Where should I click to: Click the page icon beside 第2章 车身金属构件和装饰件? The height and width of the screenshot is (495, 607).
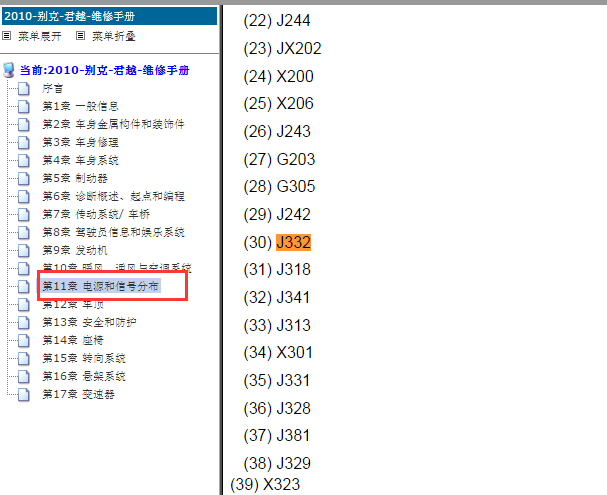click(x=24, y=125)
